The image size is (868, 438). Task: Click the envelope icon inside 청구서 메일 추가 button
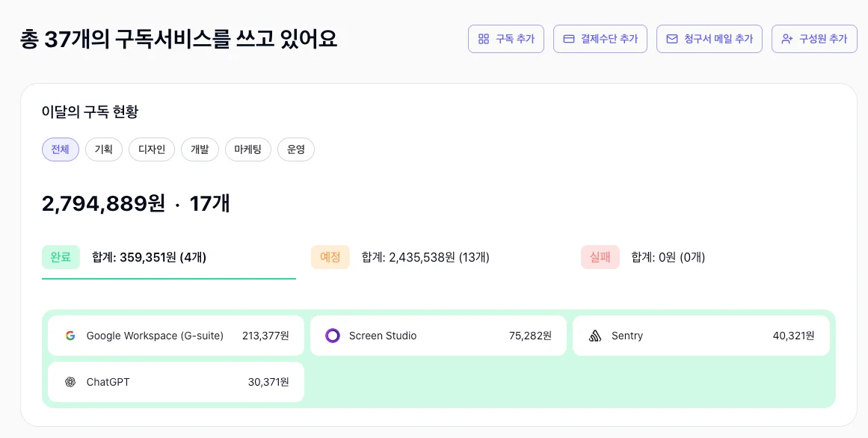pos(672,39)
